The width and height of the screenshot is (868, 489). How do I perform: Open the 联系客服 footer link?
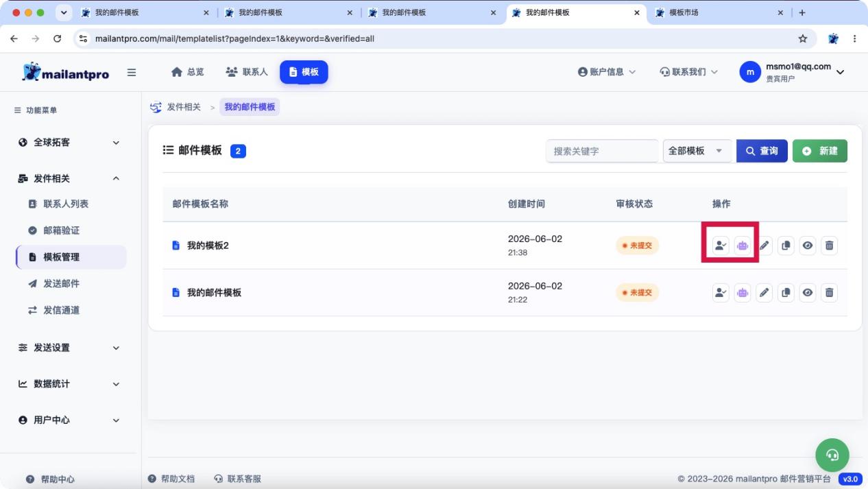click(238, 479)
